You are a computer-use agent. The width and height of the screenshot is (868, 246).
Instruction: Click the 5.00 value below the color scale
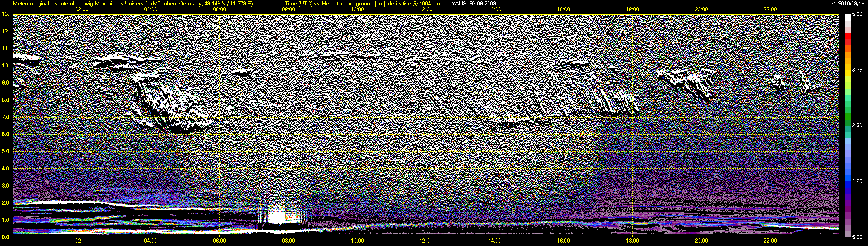(857, 237)
